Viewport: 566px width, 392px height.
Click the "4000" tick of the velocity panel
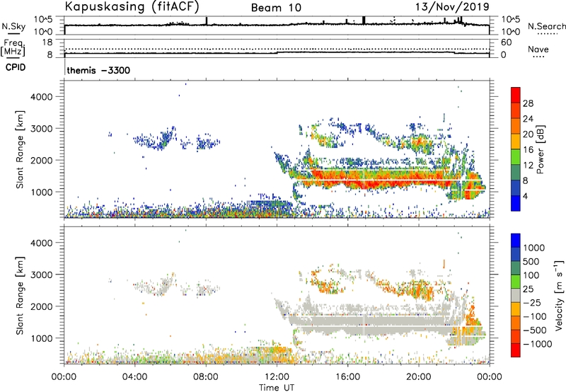click(x=41, y=243)
